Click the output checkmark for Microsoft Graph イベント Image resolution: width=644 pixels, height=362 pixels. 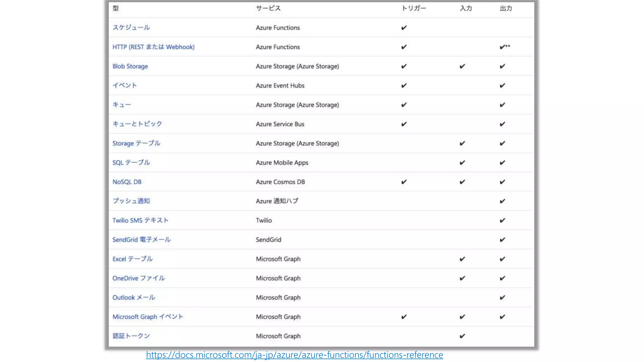[x=502, y=317]
